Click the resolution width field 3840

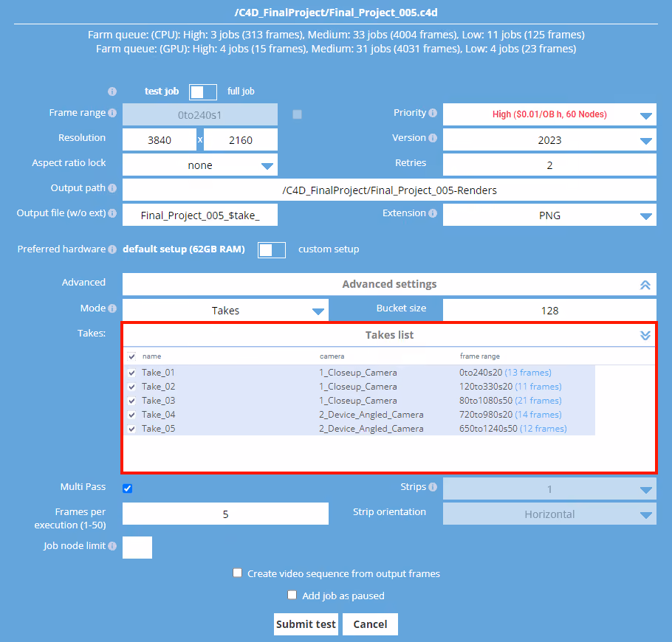coord(160,139)
